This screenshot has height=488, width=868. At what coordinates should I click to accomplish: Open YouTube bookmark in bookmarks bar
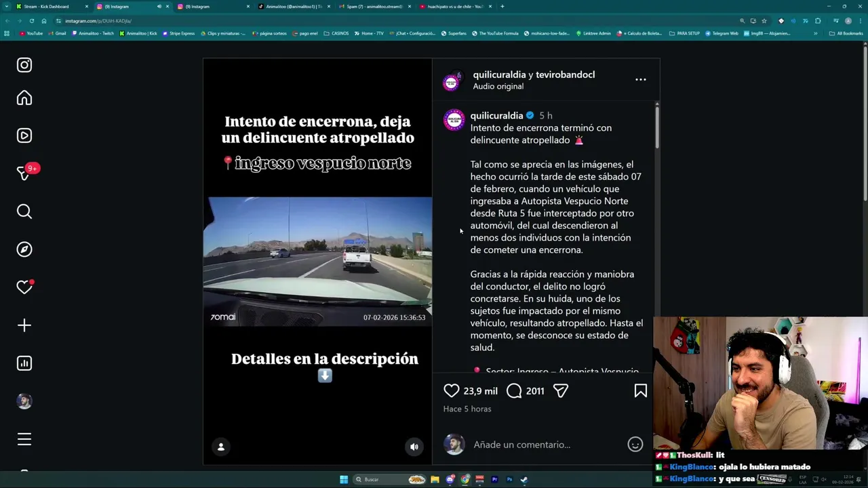[31, 33]
